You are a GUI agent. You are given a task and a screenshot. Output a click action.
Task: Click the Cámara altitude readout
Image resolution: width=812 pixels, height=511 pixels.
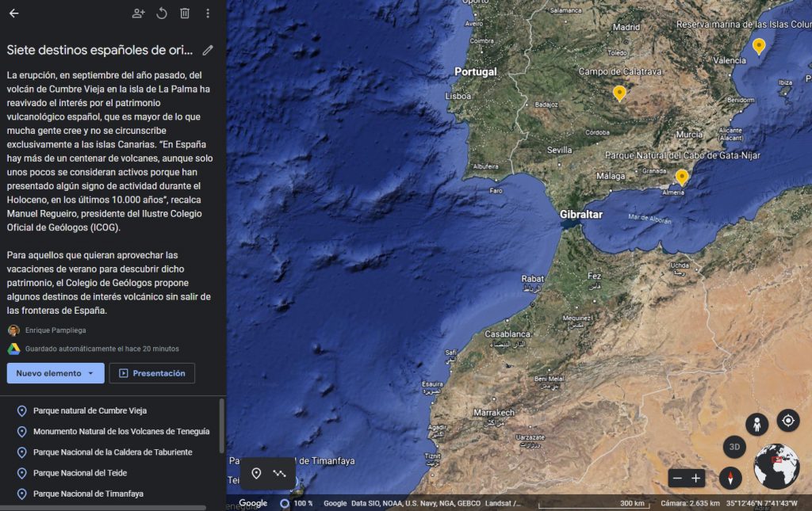click(690, 503)
